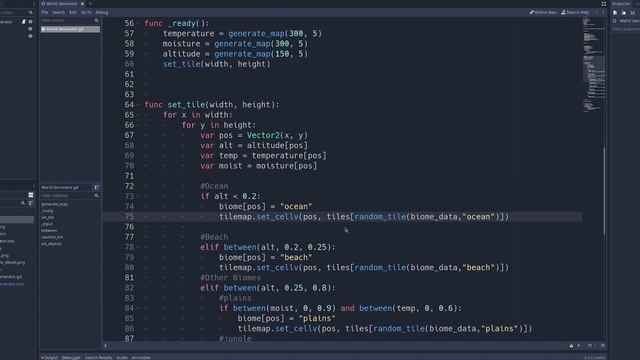Viewport: 640px width, 360px height.
Task: Click scroll-left arrow on horizontal scrollbar
Action: click(x=105, y=346)
